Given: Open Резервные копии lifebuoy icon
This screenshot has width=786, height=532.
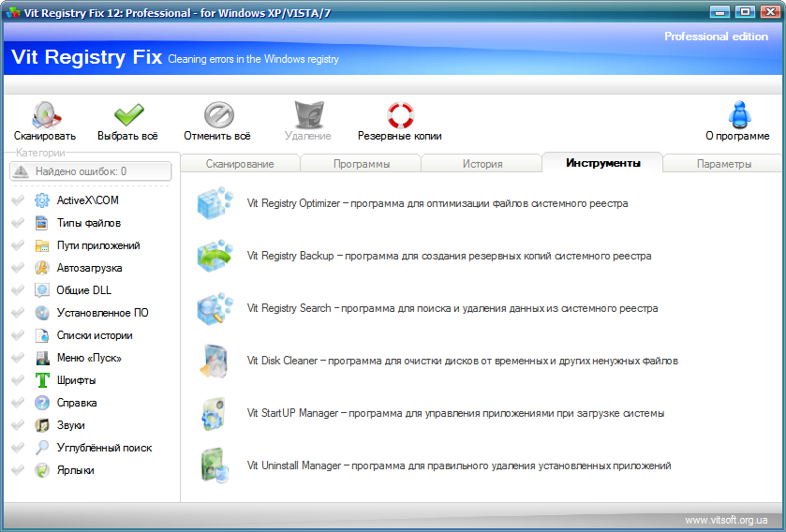Looking at the screenshot, I should point(400,116).
